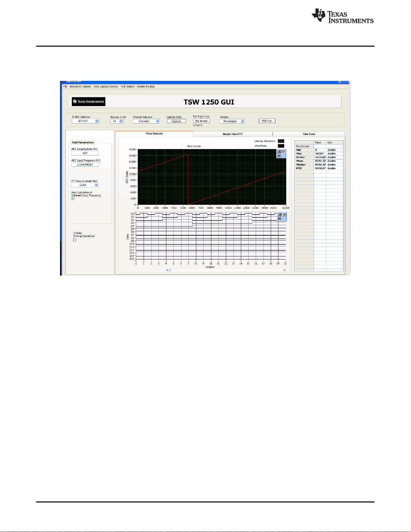The image size is (411, 532).
Task: Open the Data Capture Options menu
Action: point(106,87)
